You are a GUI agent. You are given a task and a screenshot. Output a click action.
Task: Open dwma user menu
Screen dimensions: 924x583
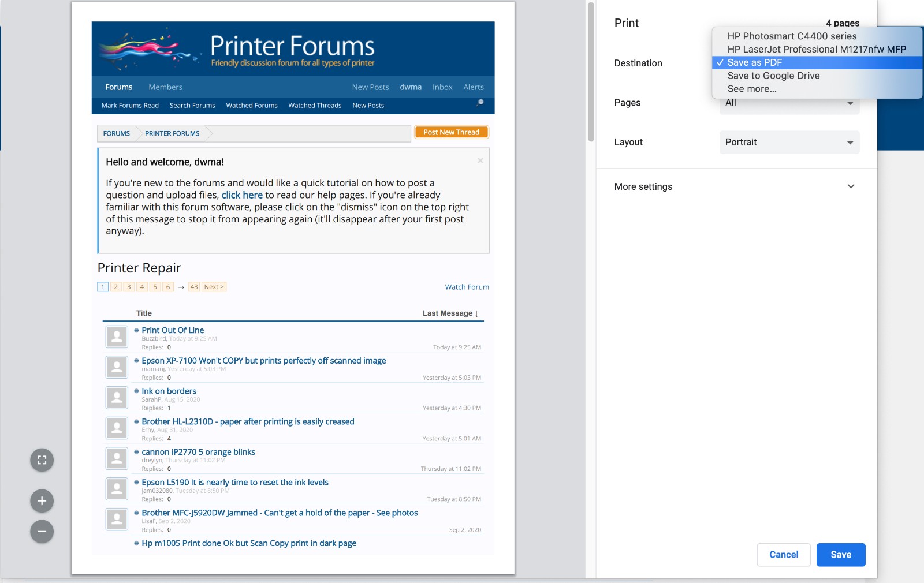pyautogui.click(x=411, y=87)
